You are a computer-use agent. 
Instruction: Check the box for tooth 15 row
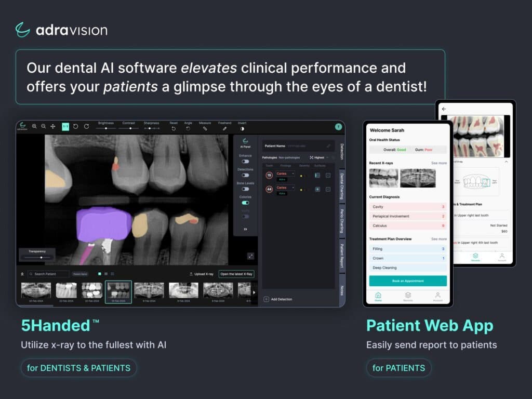coord(328,176)
